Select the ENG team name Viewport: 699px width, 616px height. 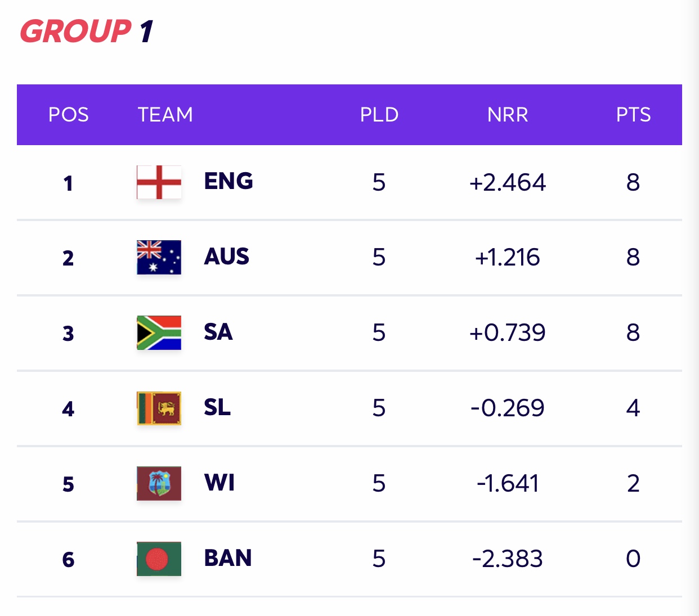228,182
